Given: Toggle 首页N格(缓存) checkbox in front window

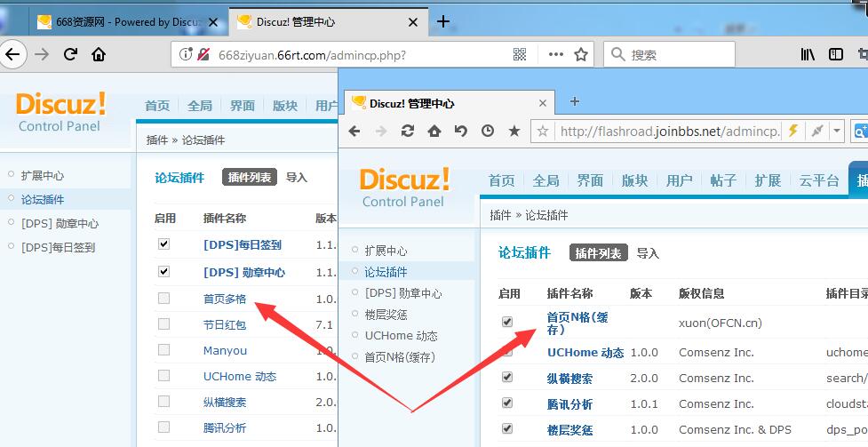Looking at the screenshot, I should pyautogui.click(x=507, y=322).
